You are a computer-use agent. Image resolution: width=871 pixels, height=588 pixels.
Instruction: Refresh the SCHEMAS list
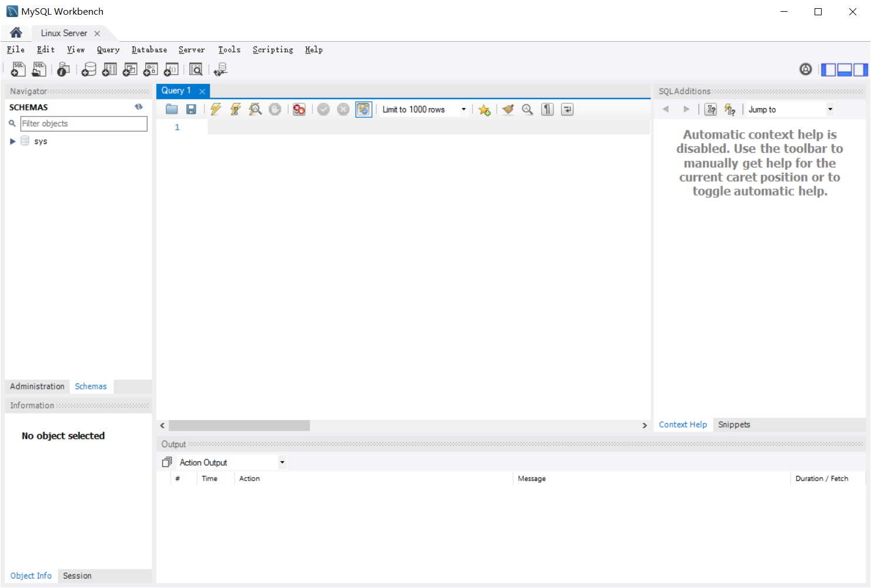pyautogui.click(x=139, y=107)
